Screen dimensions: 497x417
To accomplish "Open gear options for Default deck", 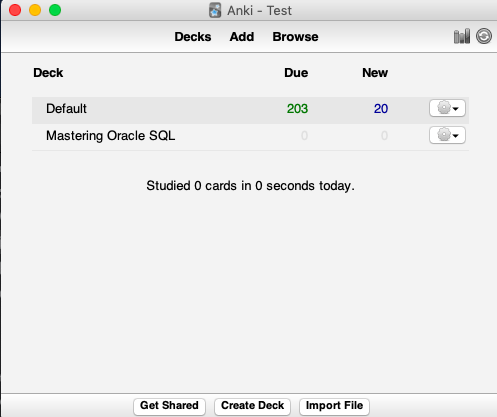I will pos(447,108).
